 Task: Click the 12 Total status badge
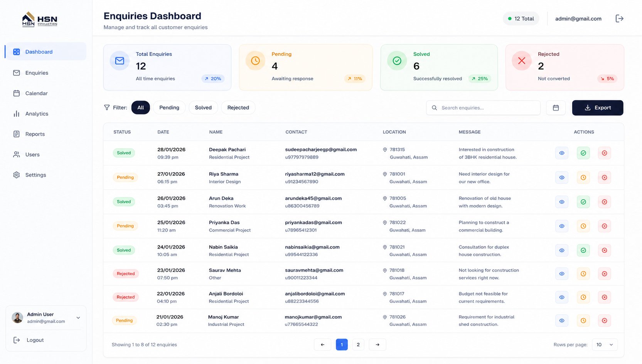521,18
